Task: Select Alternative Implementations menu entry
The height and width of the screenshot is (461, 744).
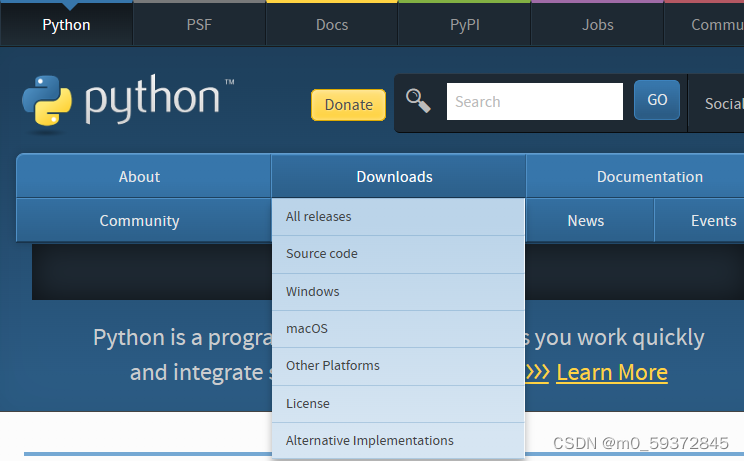Action: tap(398, 441)
